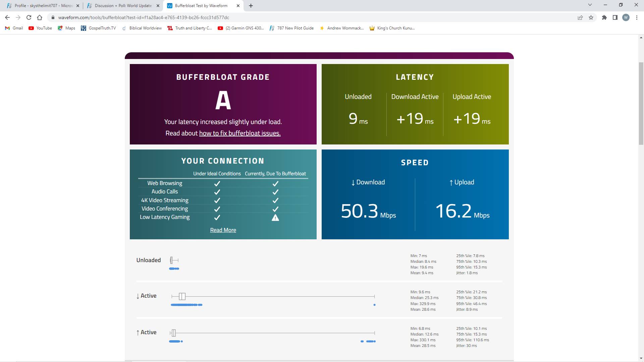Screen dimensions: 644x362
Task: Open the side panel icon
Action: point(615,17)
